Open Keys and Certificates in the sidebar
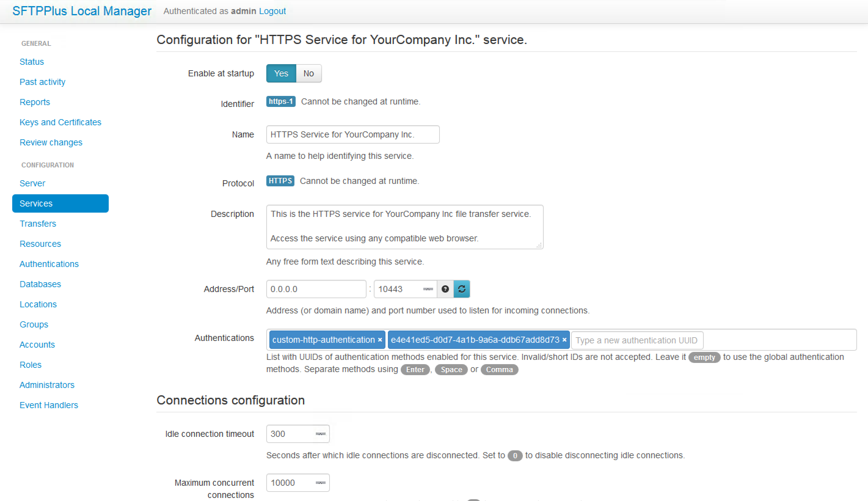 (60, 122)
